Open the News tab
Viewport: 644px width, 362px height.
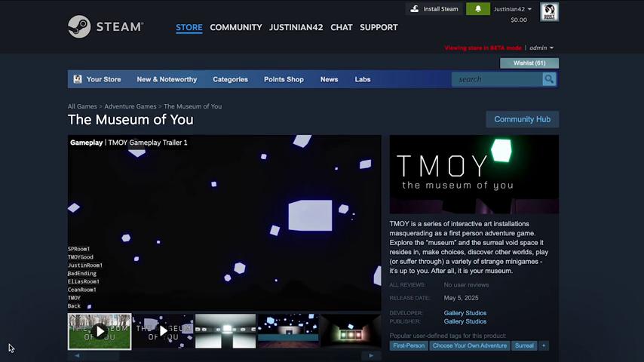coord(329,79)
